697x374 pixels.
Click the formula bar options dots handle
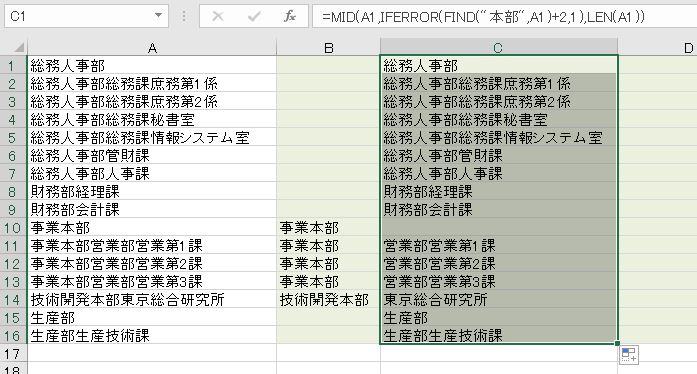tap(184, 16)
